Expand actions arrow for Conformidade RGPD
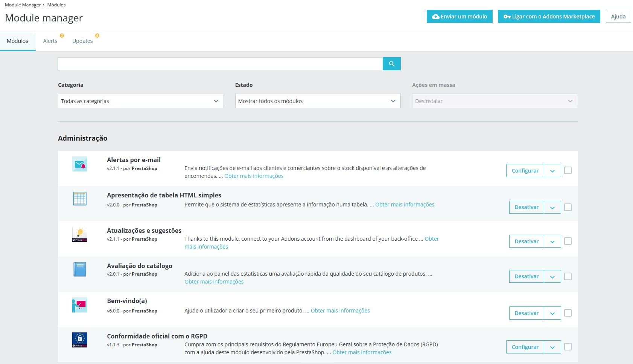The image size is (633, 364). click(x=552, y=347)
